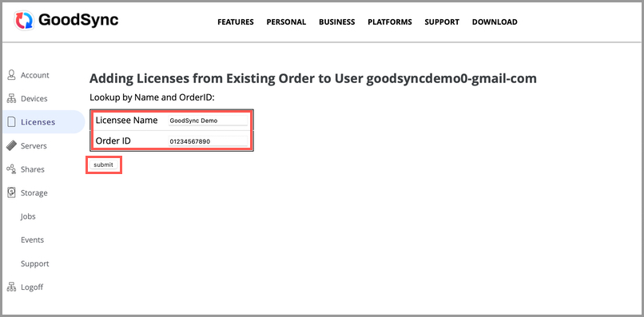Screen dimensions: 644x317
Task: Click the Storage disk icon in sidebar
Action: tap(11, 192)
